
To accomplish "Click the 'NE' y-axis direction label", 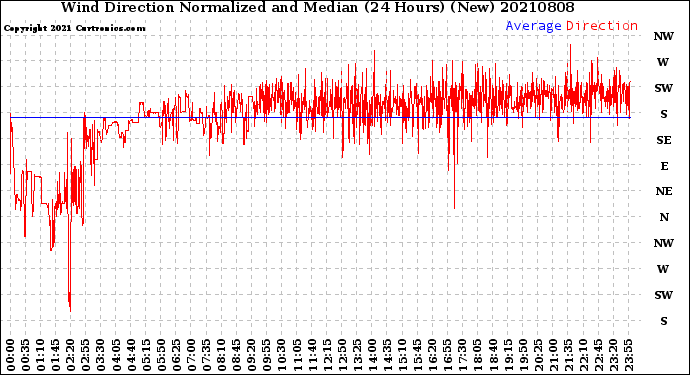I will pyautogui.click(x=664, y=191).
